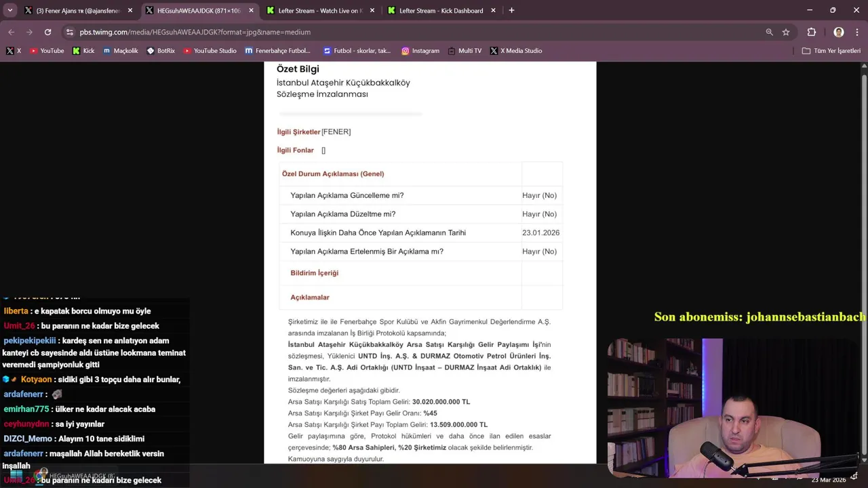The height and width of the screenshot is (488, 868).
Task: Open the Extensions puzzle menu
Action: [x=811, y=32]
